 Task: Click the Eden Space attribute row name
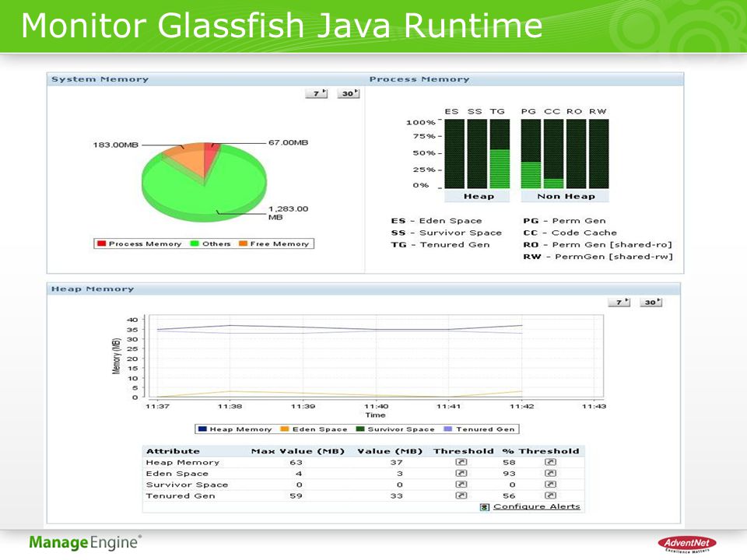pyautogui.click(x=177, y=474)
